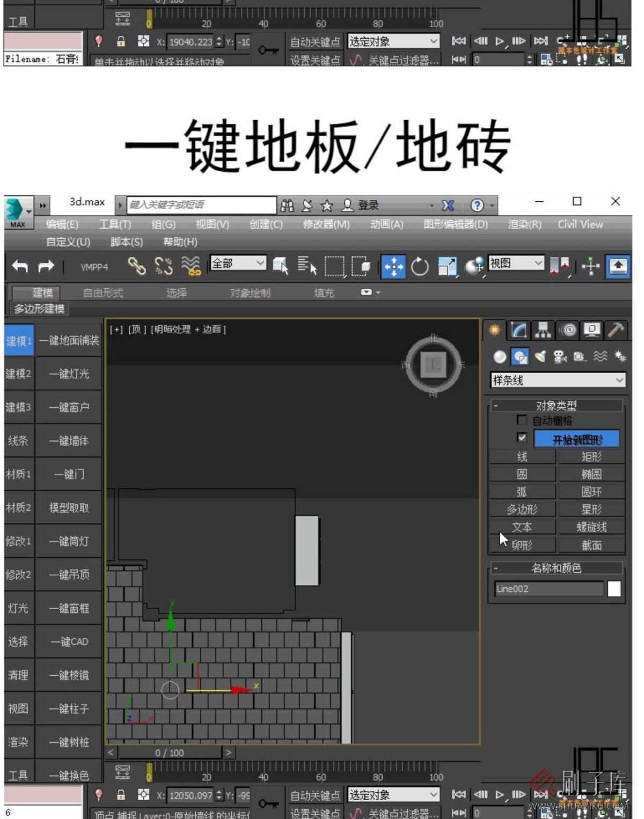Select the Rectangular selection region icon
The image size is (644, 819).
pyautogui.click(x=334, y=266)
